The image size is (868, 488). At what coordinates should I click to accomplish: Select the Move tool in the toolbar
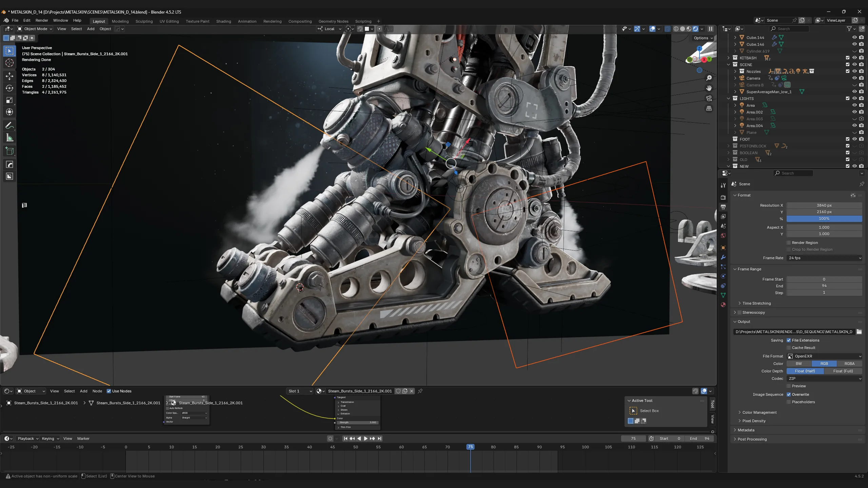pos(9,76)
